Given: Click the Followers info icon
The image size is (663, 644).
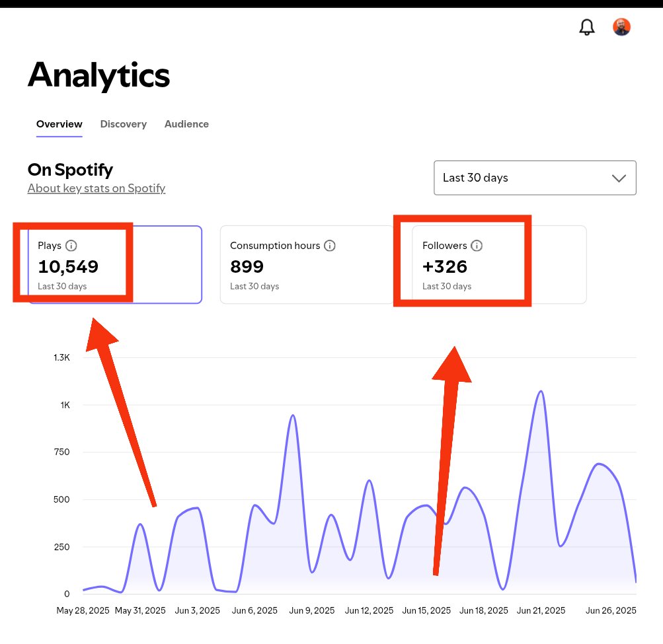Looking at the screenshot, I should pyautogui.click(x=477, y=246).
